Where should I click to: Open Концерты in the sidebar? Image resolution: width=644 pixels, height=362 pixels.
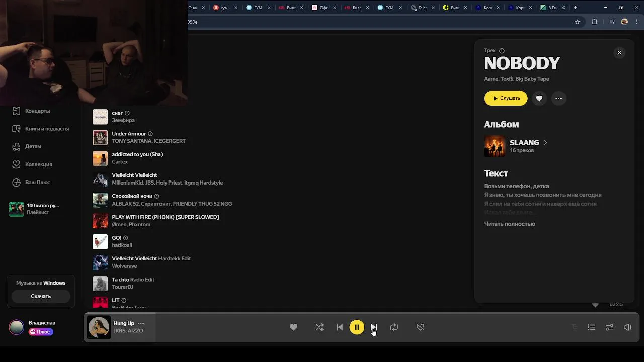tap(37, 111)
